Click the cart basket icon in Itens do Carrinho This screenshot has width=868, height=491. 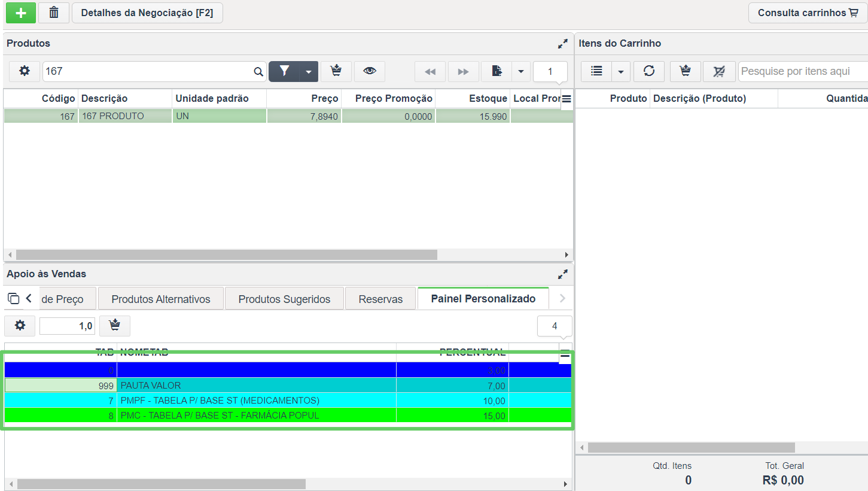click(686, 71)
